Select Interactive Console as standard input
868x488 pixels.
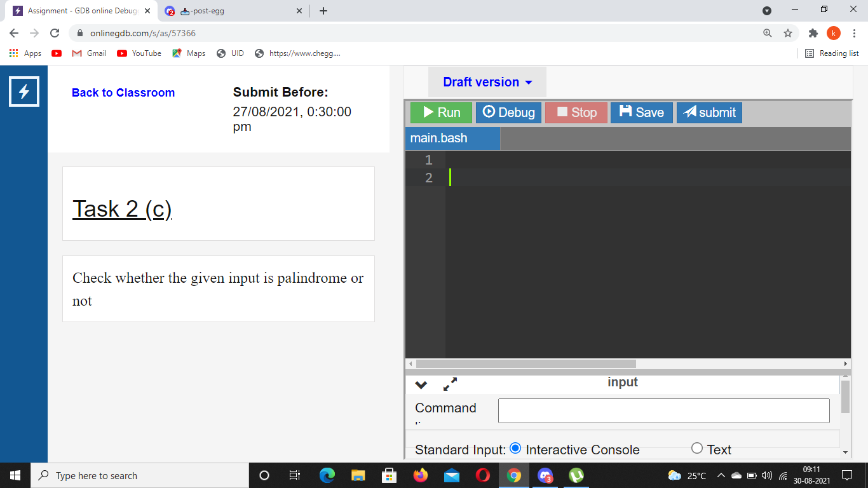515,449
